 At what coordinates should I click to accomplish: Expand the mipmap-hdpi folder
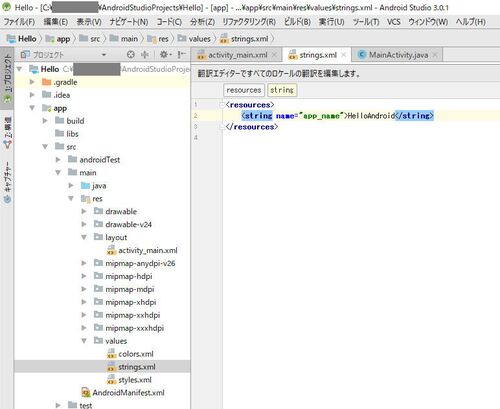[x=84, y=276]
